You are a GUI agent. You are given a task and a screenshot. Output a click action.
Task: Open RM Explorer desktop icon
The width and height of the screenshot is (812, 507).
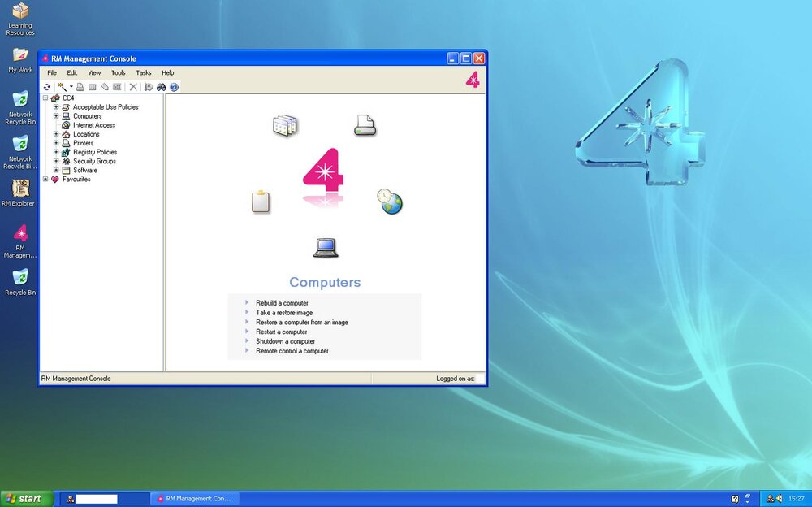point(20,193)
